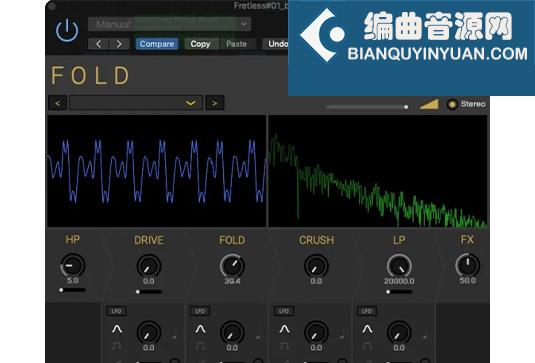This screenshot has height=363, width=535.
Task: Click the DRIVE LFO amount knob
Action: click(149, 333)
